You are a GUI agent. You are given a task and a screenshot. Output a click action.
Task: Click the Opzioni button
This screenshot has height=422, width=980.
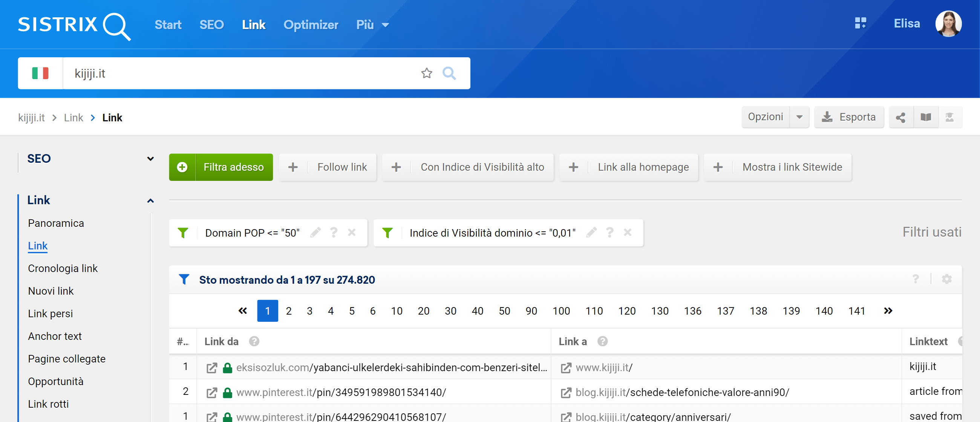click(766, 117)
